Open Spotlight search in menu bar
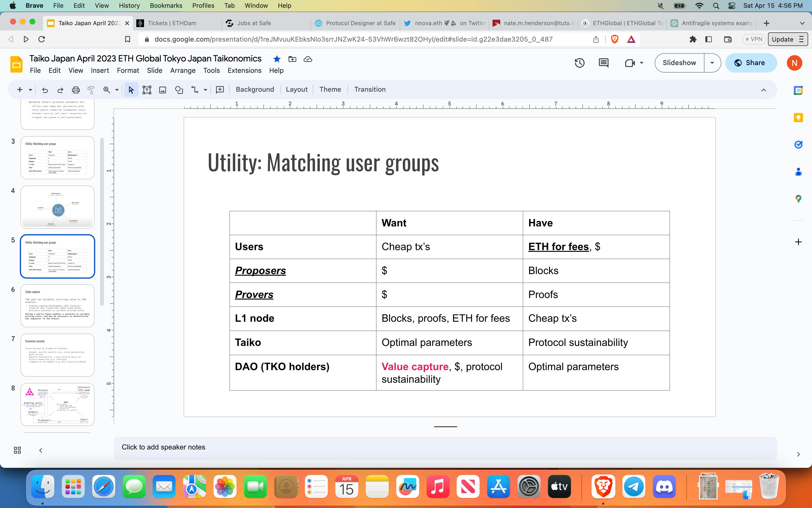Image resolution: width=812 pixels, height=508 pixels. coord(716,6)
